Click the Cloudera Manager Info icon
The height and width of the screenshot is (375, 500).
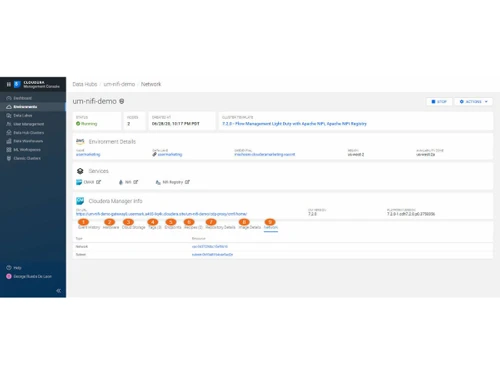[80, 201]
